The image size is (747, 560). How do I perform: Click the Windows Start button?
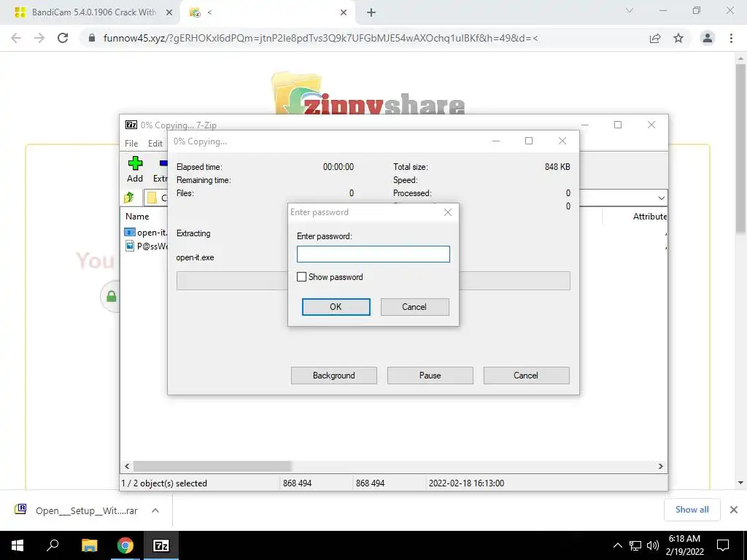[x=18, y=545]
